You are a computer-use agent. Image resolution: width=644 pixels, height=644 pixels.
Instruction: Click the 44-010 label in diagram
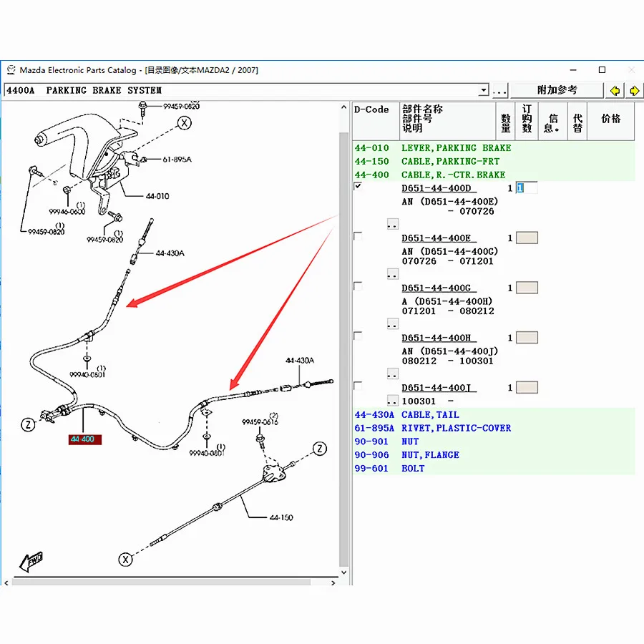[x=157, y=196]
